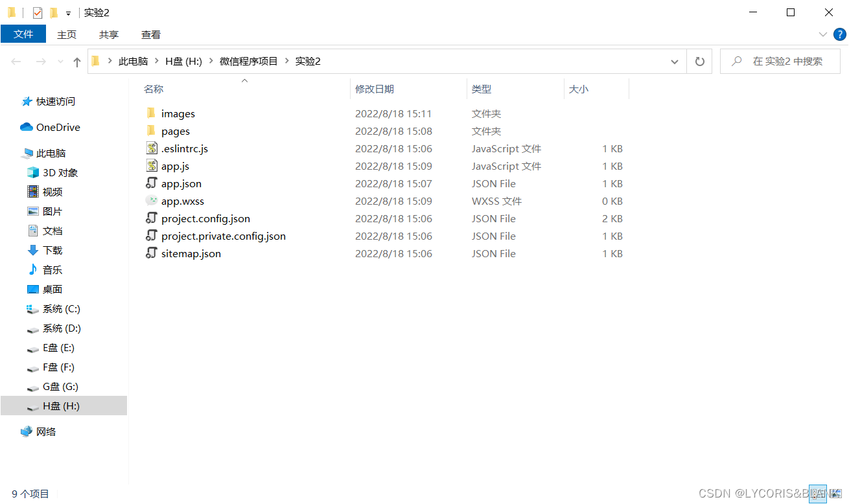Click WXSS 文件 type cell

pos(496,201)
